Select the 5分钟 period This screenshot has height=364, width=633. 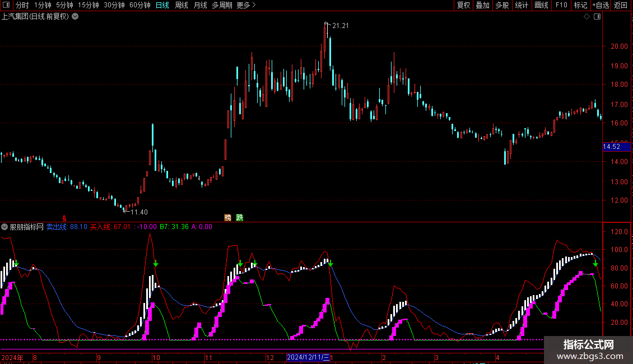click(x=64, y=5)
